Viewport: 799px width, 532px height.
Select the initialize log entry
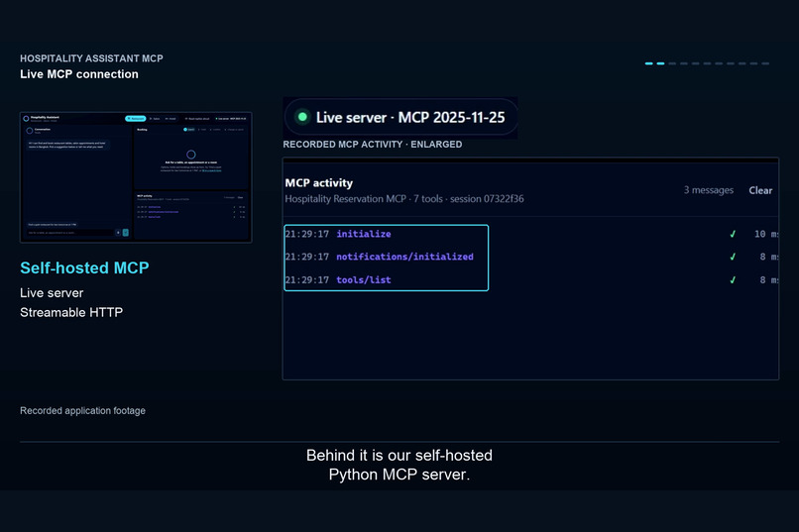click(x=531, y=234)
